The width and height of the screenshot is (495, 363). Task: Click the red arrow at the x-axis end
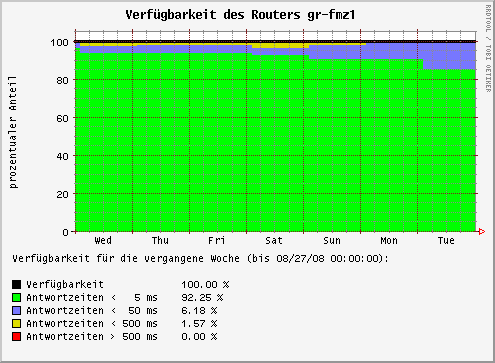tap(482, 231)
